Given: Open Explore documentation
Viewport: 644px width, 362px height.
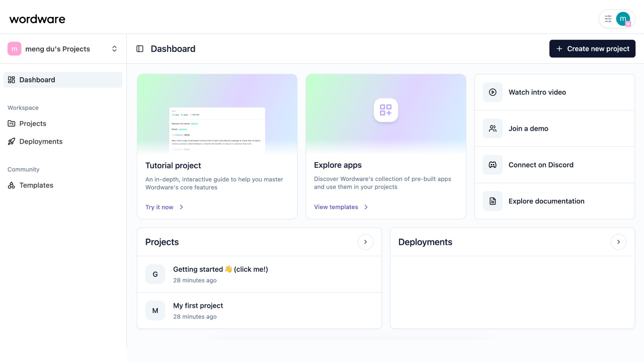Looking at the screenshot, I should pos(555,201).
